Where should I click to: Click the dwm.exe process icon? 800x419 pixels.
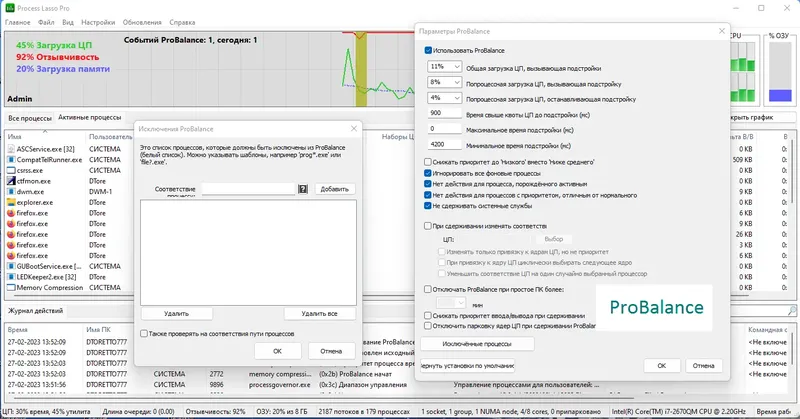11,191
